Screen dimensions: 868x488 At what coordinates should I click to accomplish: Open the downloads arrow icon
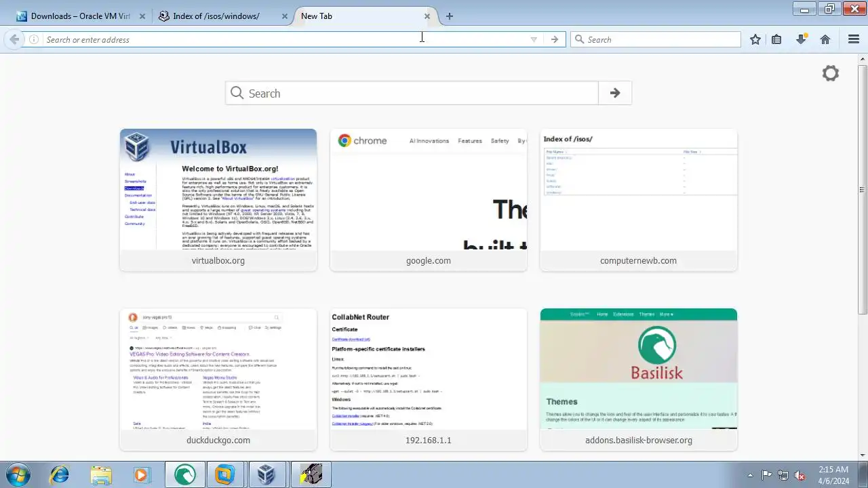pyautogui.click(x=801, y=39)
